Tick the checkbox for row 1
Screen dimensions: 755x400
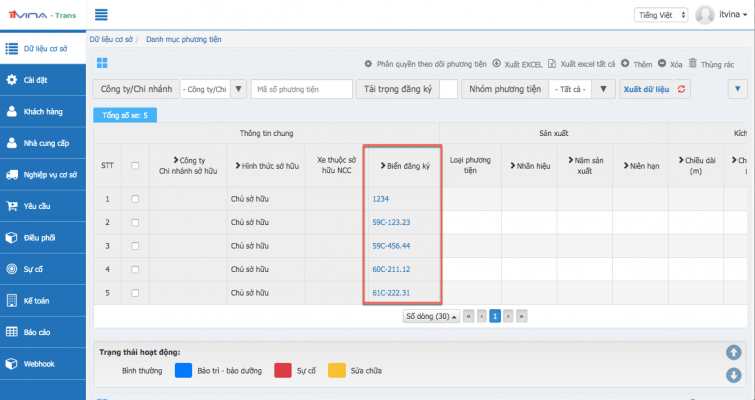[135, 199]
